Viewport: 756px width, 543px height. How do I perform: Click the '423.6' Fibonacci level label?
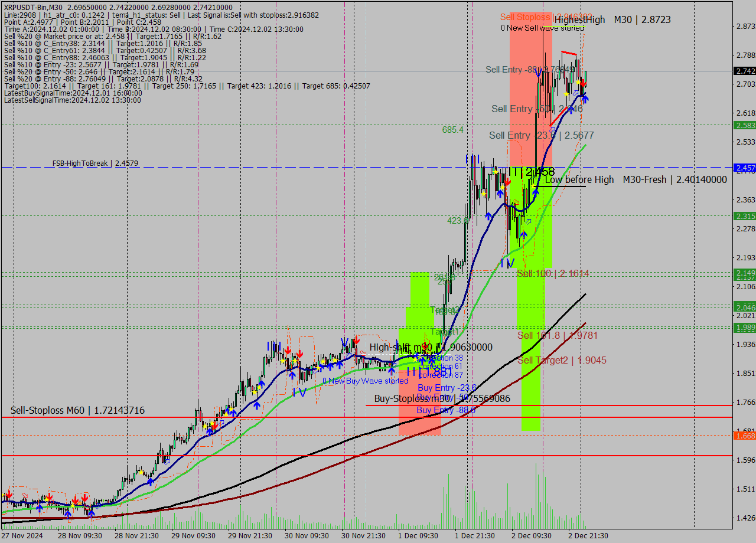click(x=457, y=220)
